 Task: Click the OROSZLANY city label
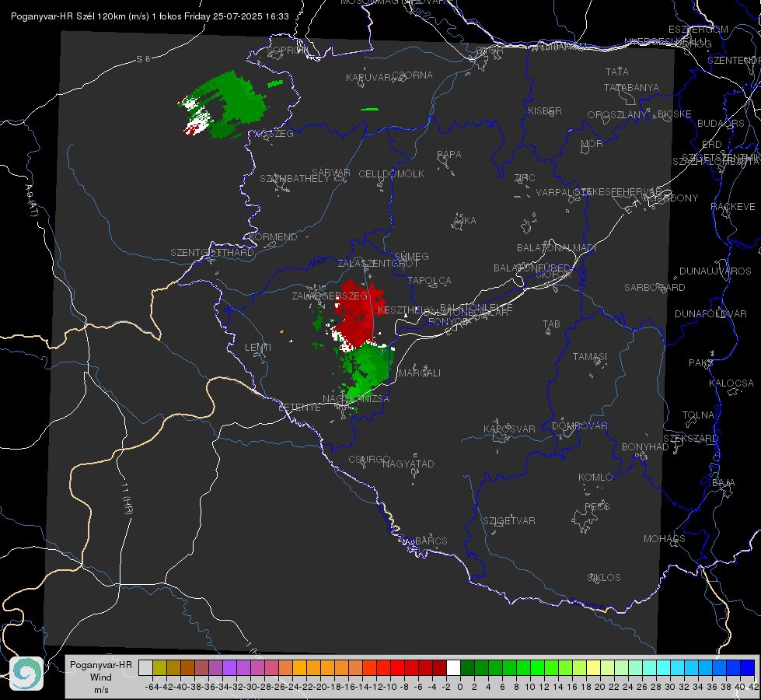617,114
